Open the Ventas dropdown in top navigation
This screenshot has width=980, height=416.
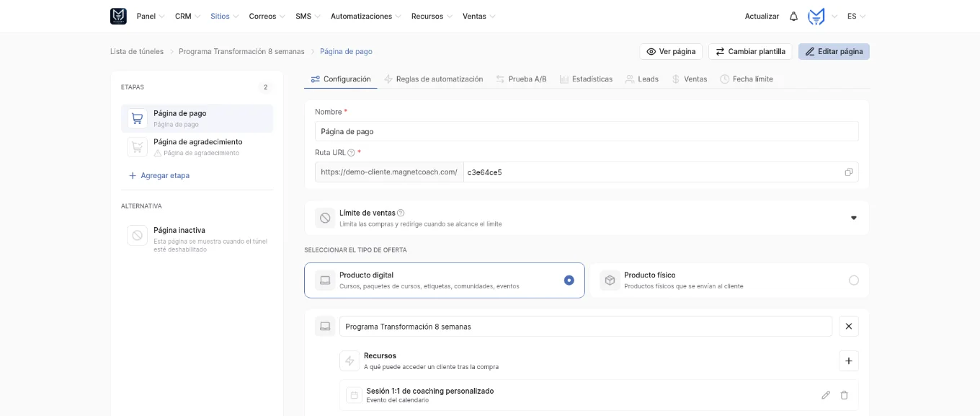click(x=479, y=16)
